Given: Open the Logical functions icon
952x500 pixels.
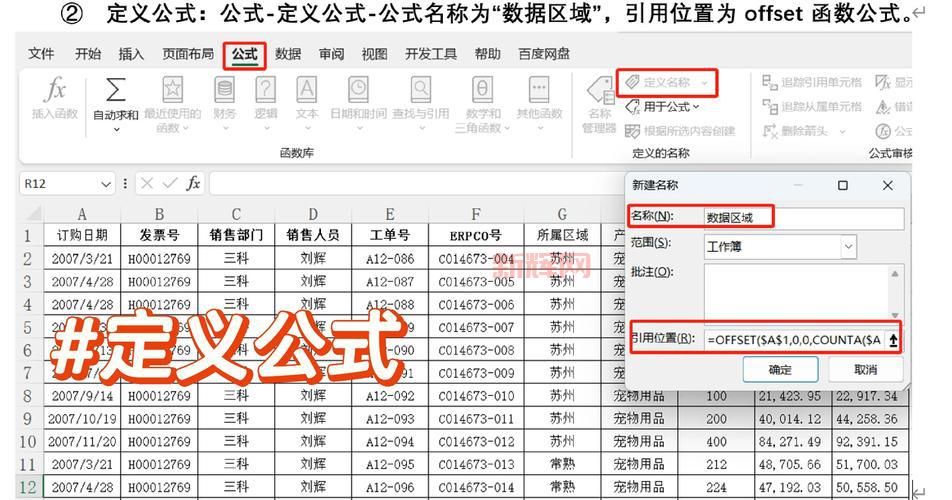Looking at the screenshot, I should [x=265, y=90].
